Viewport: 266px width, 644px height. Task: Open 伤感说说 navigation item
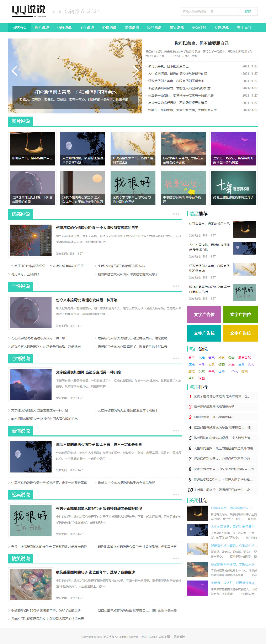pyautogui.click(x=64, y=27)
